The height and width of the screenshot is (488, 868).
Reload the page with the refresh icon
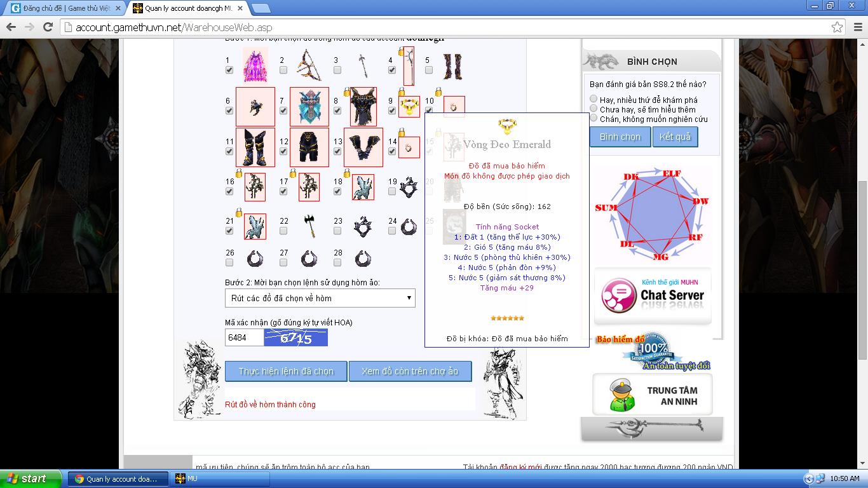48,27
